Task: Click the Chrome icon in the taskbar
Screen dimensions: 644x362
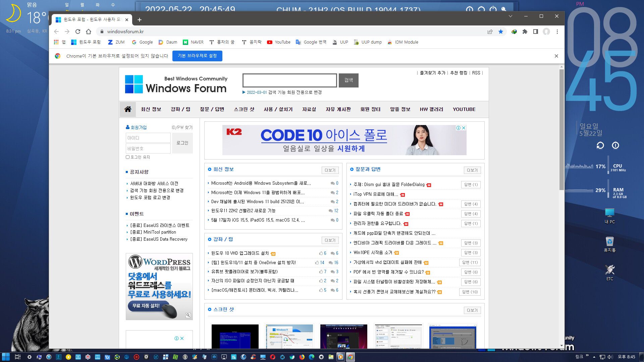Action: pyautogui.click(x=350, y=357)
